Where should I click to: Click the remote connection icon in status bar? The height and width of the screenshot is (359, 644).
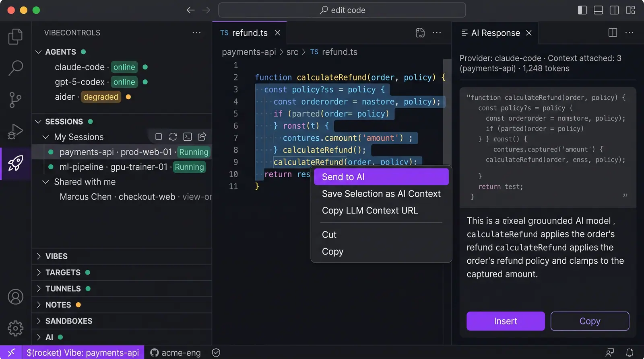coord(11,353)
